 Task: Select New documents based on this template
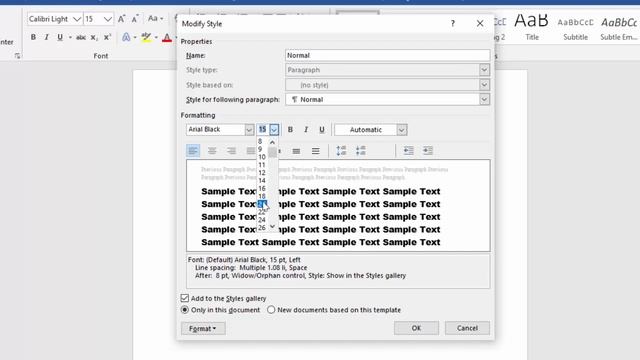pos(271,310)
